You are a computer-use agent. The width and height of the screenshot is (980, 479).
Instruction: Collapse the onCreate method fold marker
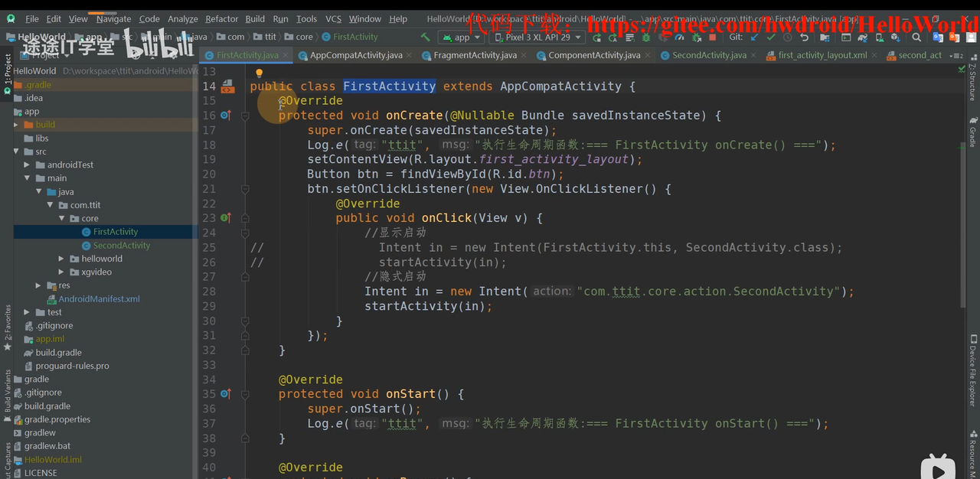tap(245, 116)
